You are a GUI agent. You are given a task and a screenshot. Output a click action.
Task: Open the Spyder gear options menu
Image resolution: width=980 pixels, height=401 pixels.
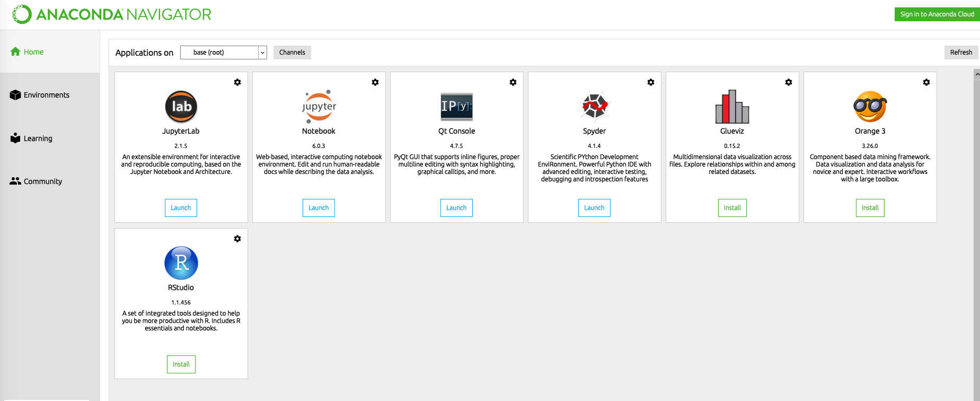[651, 82]
